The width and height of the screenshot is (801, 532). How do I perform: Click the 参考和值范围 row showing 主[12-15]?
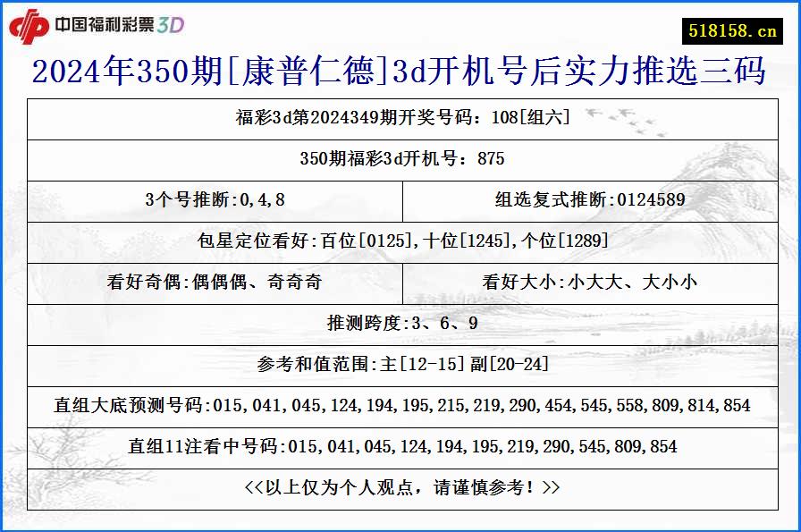coord(400,365)
